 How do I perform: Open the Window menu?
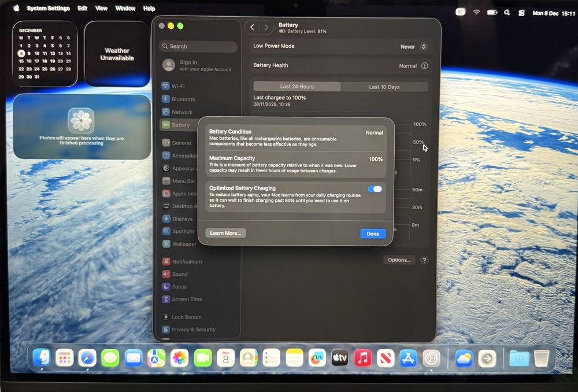point(125,8)
